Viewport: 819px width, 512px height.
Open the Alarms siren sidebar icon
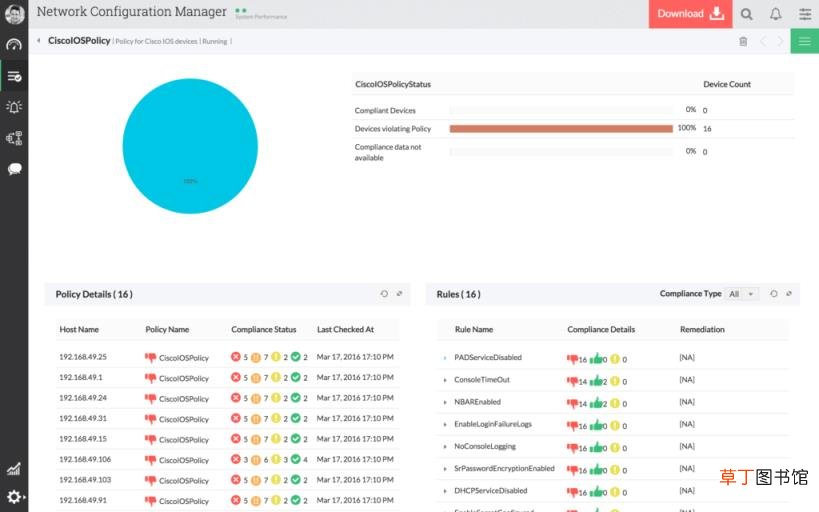tap(14, 107)
